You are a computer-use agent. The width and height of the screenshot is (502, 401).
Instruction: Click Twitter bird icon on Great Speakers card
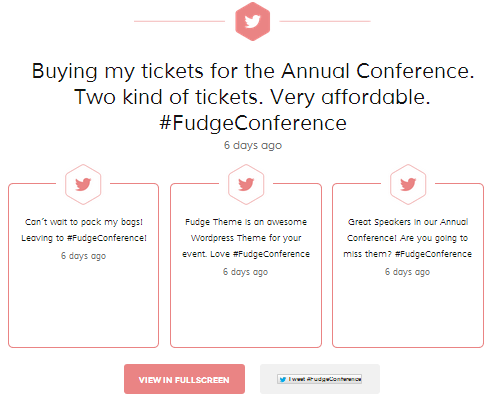(408, 184)
